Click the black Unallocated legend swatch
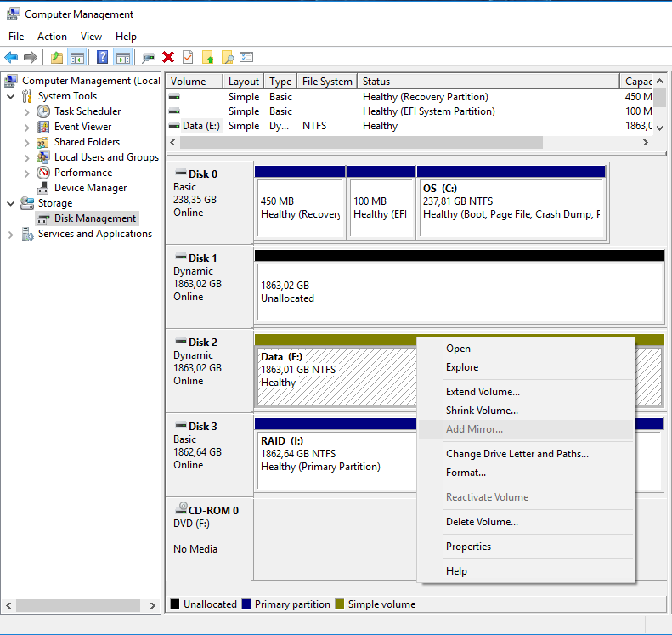672x635 pixels. [x=175, y=604]
